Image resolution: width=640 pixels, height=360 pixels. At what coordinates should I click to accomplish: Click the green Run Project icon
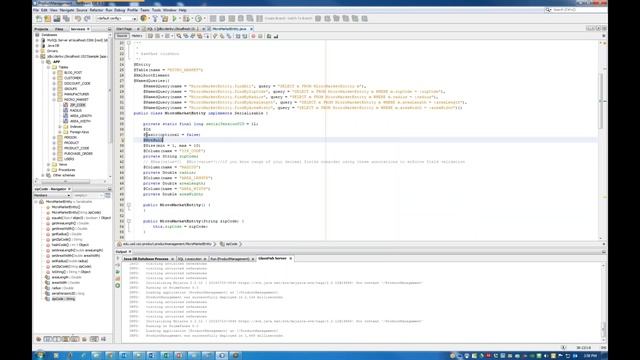(175, 18)
